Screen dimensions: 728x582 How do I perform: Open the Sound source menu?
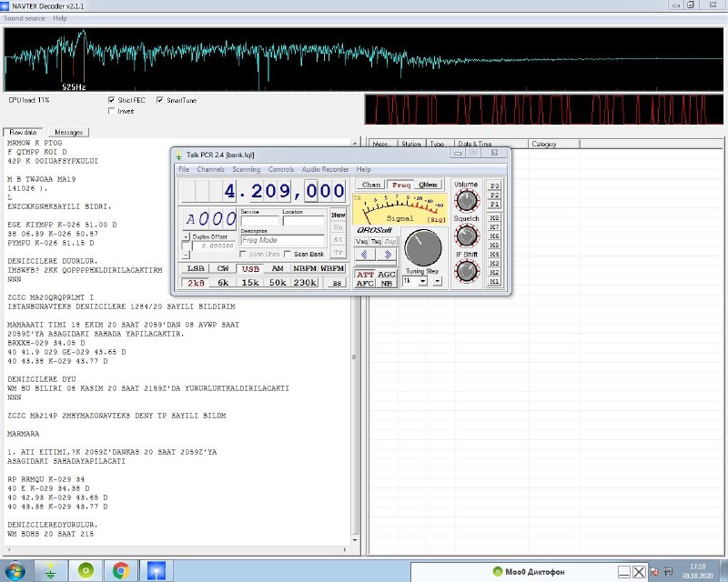pyautogui.click(x=25, y=18)
